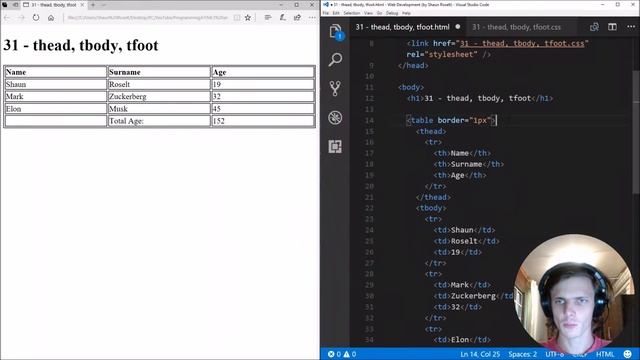Open the Search panel in VS Code
The image size is (640, 360).
tap(335, 60)
